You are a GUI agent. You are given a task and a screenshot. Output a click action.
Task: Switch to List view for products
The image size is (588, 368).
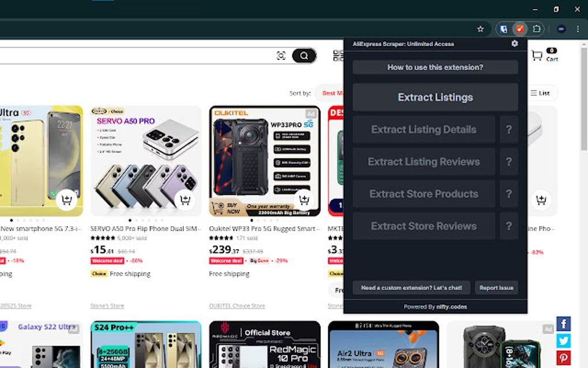pyautogui.click(x=543, y=93)
